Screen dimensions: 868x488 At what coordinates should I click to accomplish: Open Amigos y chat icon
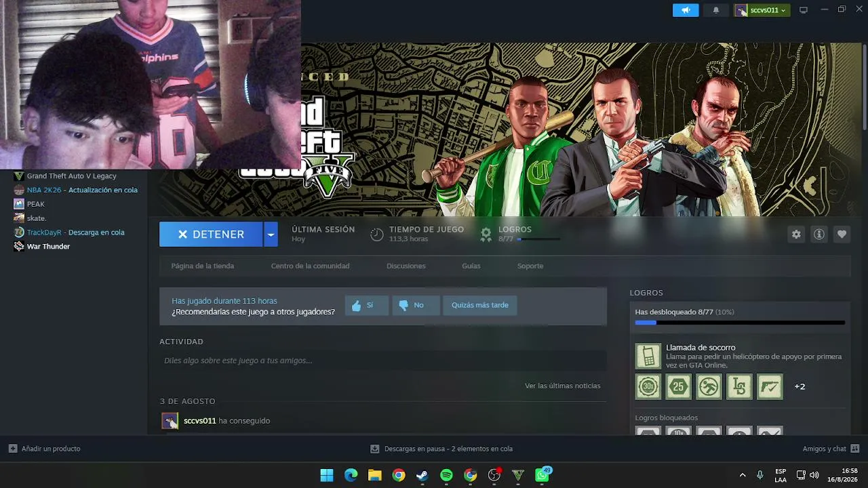(x=855, y=449)
